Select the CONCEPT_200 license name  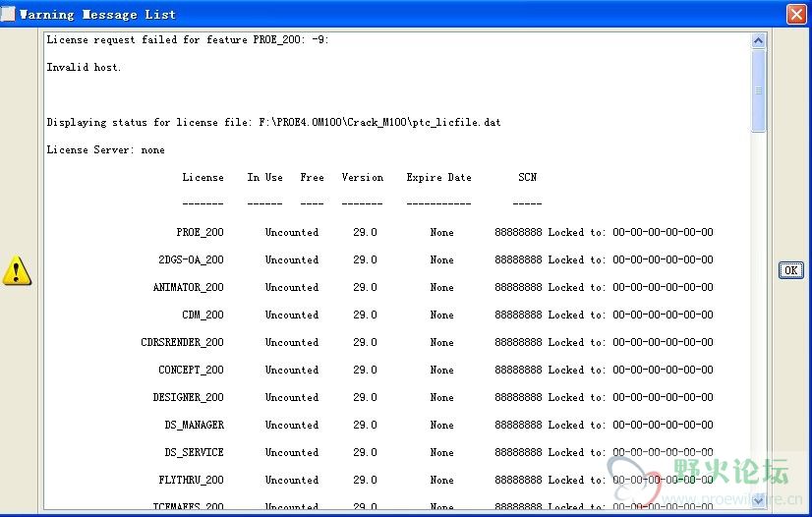tap(191, 370)
